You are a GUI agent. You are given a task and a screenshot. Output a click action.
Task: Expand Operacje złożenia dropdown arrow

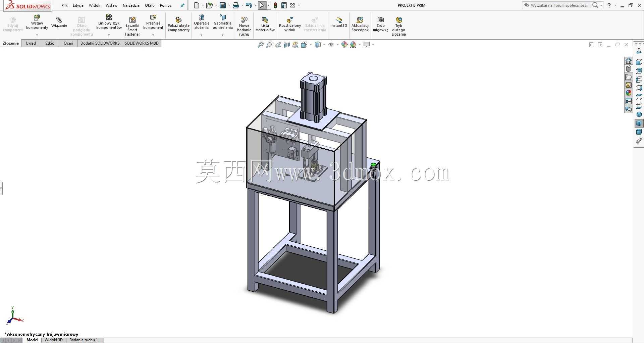tap(202, 35)
